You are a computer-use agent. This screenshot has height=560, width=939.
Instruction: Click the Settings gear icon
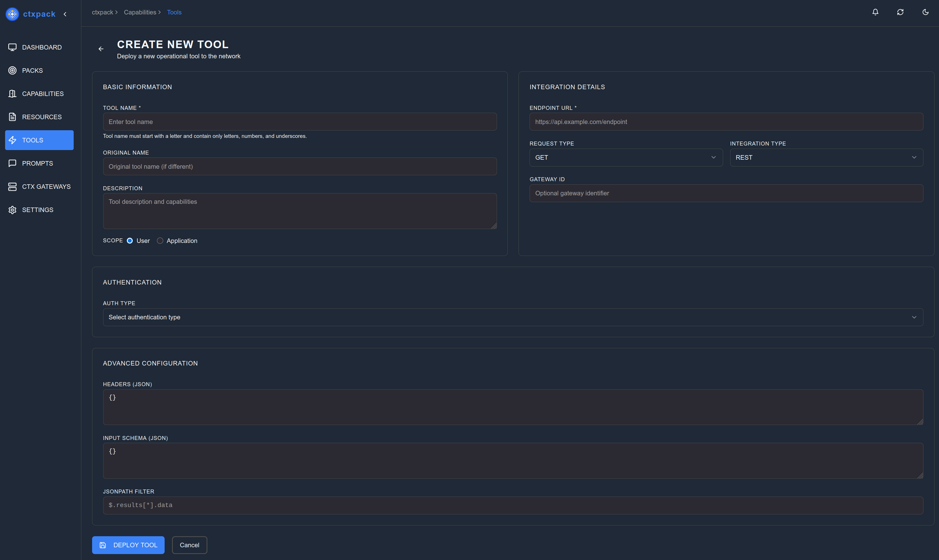(12, 210)
